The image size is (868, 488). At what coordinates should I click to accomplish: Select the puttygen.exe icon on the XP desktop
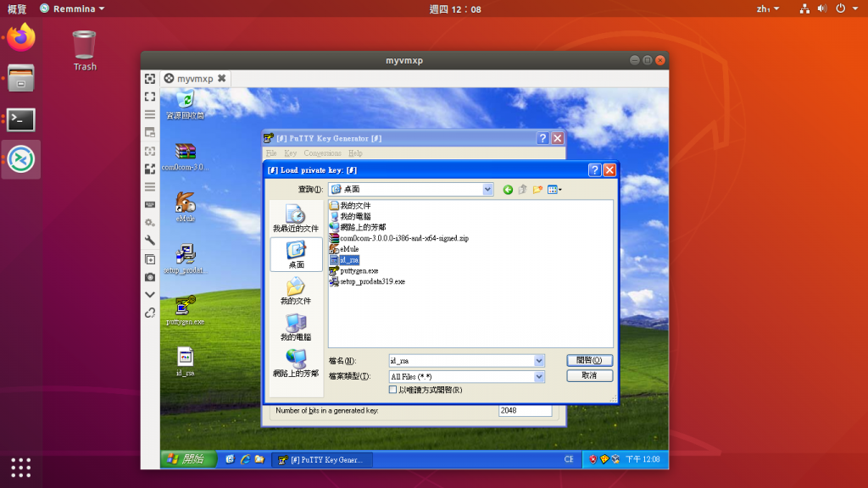tap(186, 310)
